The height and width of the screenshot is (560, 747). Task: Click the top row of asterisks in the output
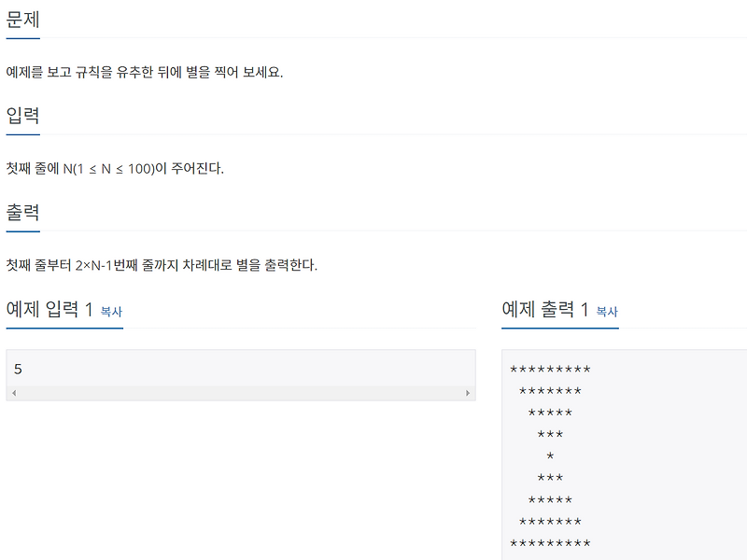pyautogui.click(x=549, y=368)
